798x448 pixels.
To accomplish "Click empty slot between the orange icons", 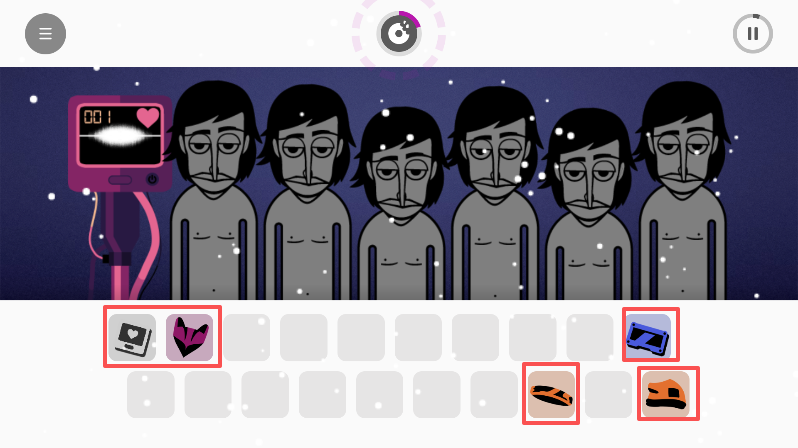I will tap(609, 395).
